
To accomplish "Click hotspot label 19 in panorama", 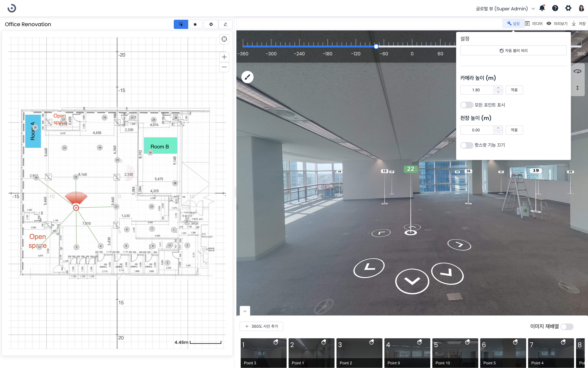I will pyautogui.click(x=536, y=171).
